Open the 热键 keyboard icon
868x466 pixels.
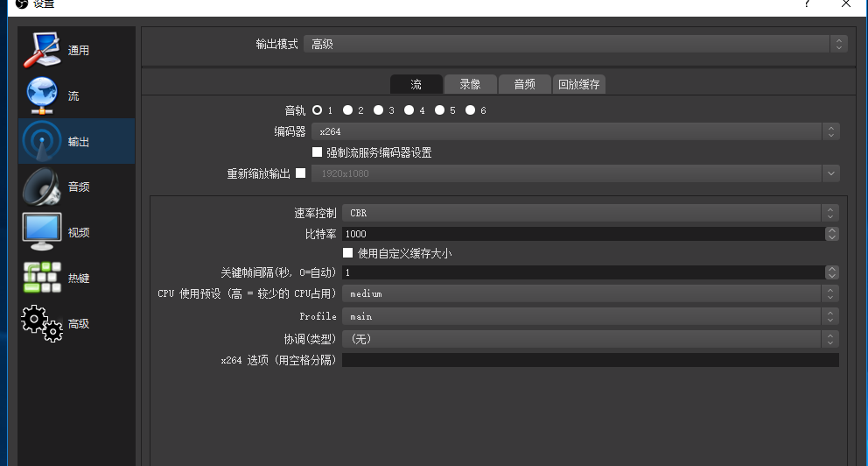[42, 278]
